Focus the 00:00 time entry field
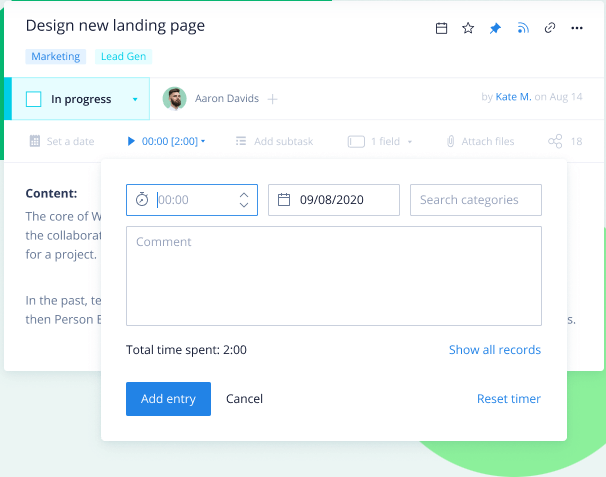 tap(192, 200)
